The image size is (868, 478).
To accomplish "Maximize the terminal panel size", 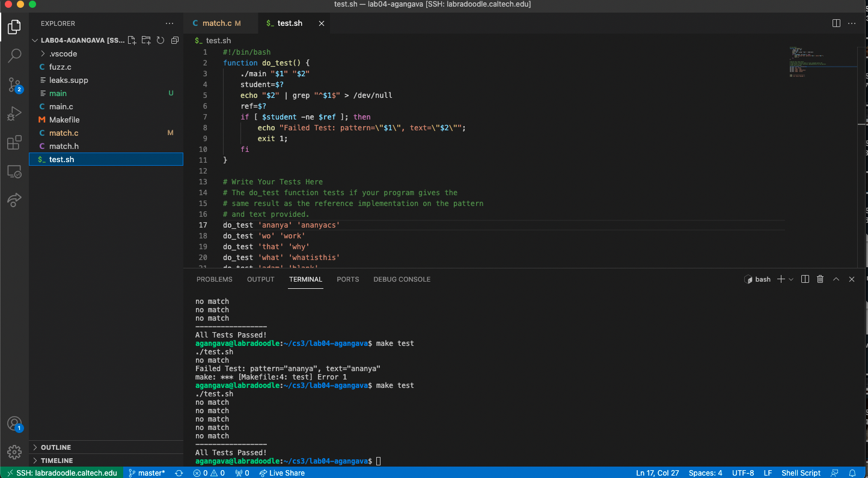I will pyautogui.click(x=836, y=279).
